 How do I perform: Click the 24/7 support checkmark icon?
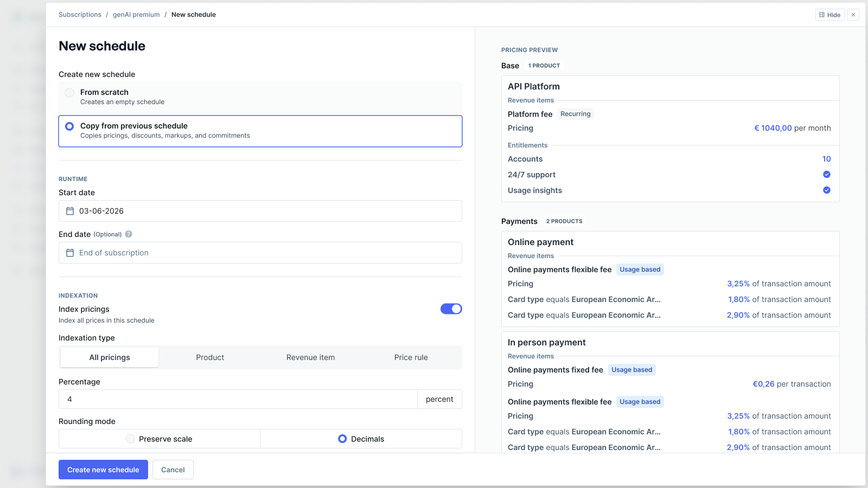pos(827,175)
